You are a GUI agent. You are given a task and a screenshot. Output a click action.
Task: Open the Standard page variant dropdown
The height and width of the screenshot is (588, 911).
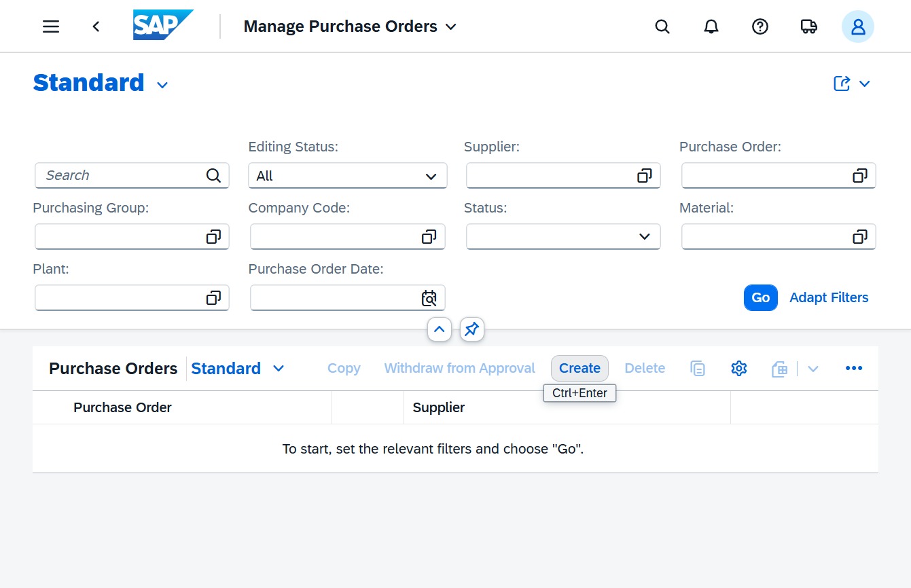pyautogui.click(x=162, y=85)
